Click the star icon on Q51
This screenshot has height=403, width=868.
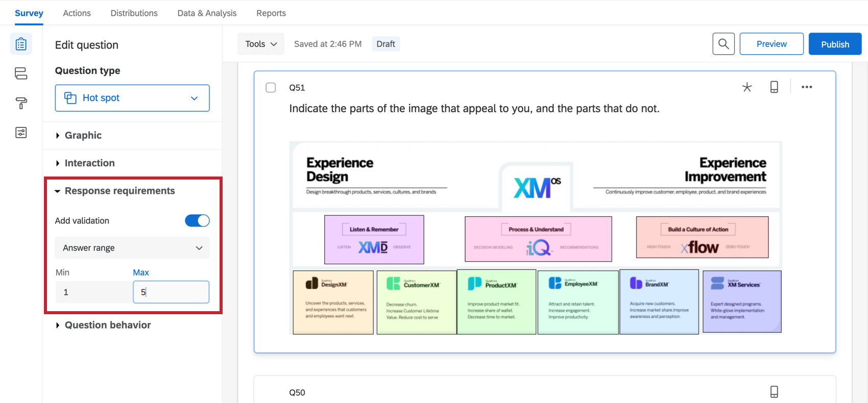[747, 87]
